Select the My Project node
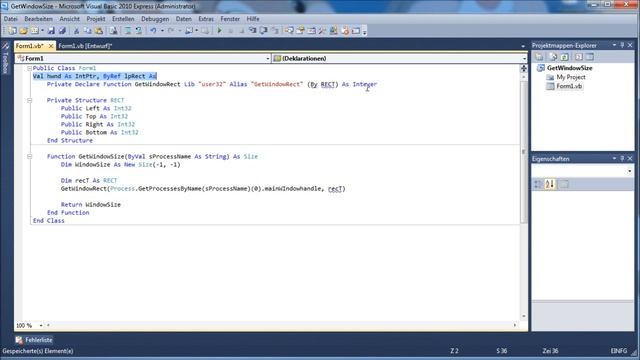The width and height of the screenshot is (640, 360). point(571,77)
